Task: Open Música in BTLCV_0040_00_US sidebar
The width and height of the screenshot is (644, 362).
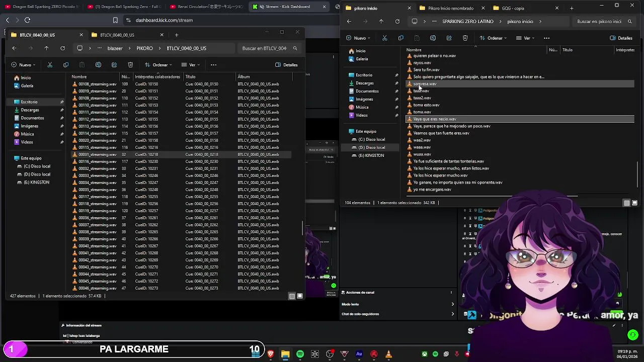Action: point(27,134)
